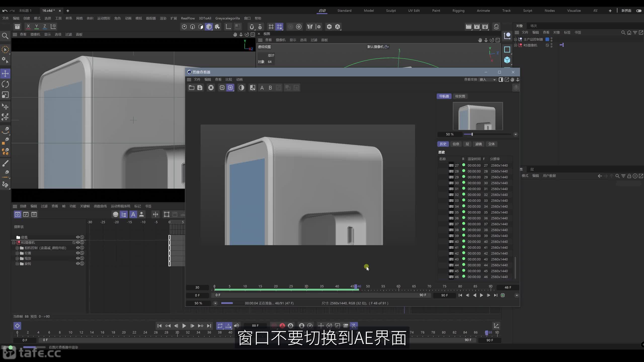Click the 运动剪辑系统 menu in timeline
The height and width of the screenshot is (362, 644).
pyautogui.click(x=120, y=206)
